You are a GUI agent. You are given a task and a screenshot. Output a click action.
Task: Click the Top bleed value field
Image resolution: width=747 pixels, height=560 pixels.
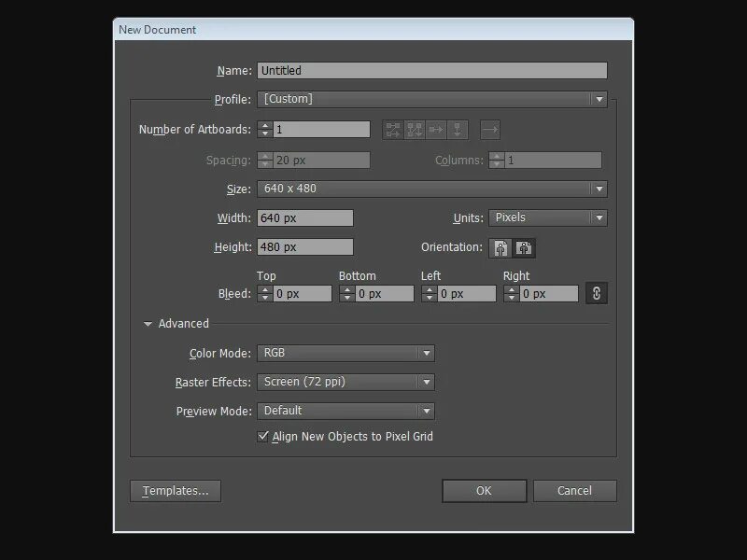coord(303,294)
